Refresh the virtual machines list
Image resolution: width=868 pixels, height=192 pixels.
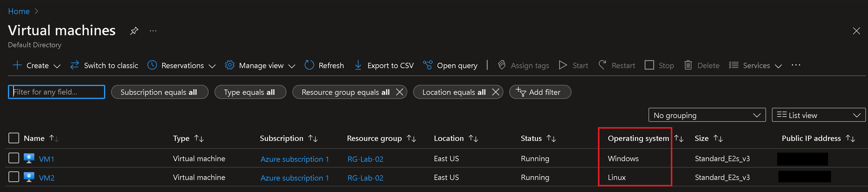(324, 65)
